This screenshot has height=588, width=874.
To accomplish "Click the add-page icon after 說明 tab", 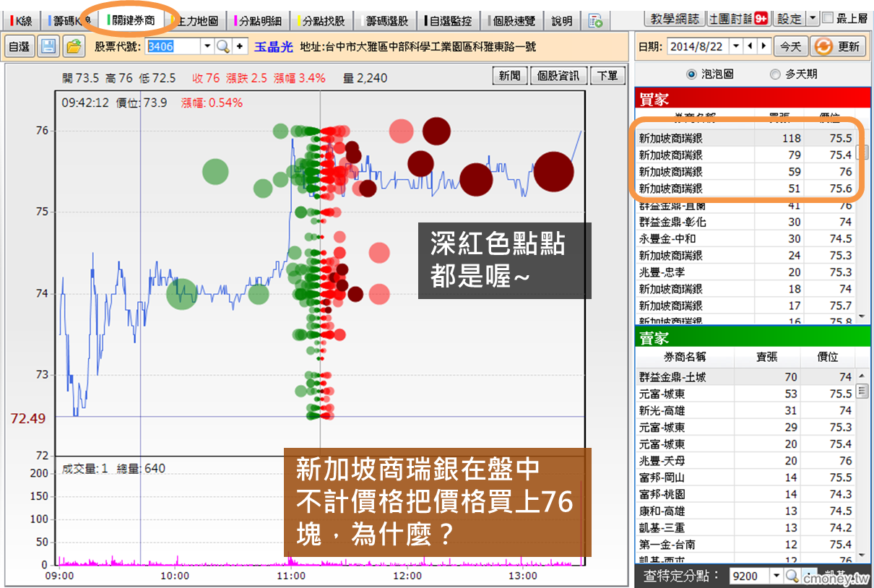I will click(595, 21).
